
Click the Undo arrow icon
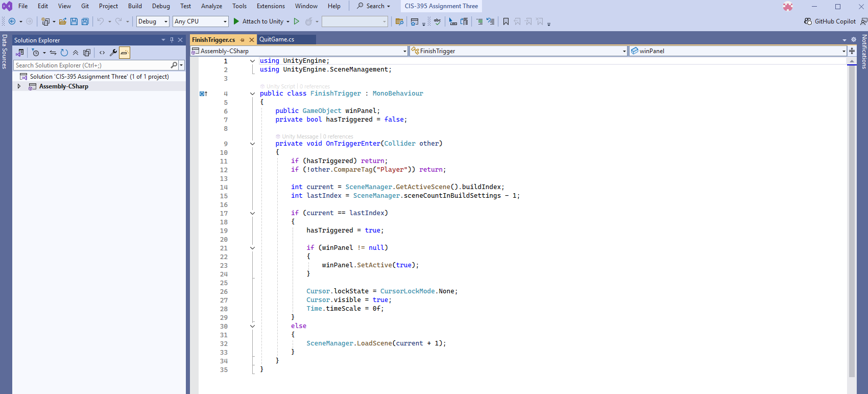point(101,21)
